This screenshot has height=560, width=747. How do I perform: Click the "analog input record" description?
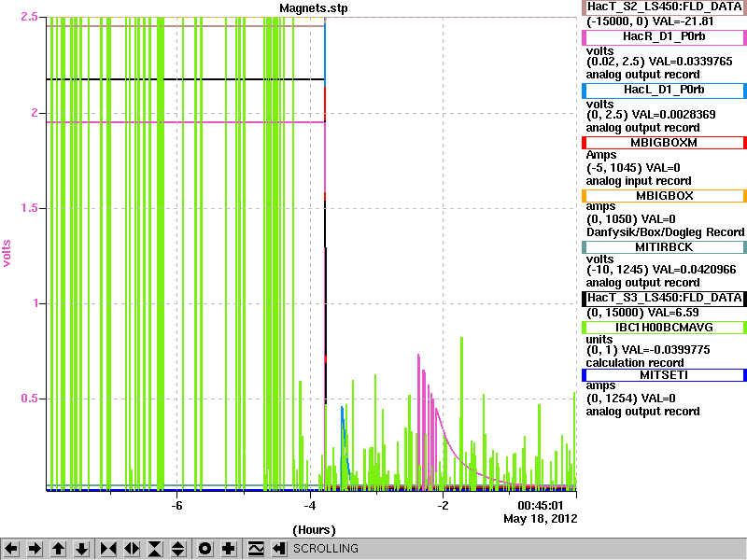coord(639,181)
